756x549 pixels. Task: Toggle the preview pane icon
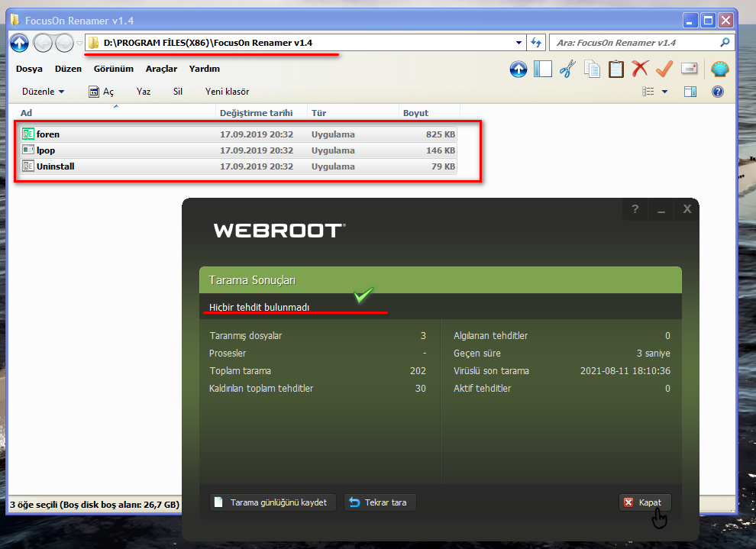click(690, 92)
